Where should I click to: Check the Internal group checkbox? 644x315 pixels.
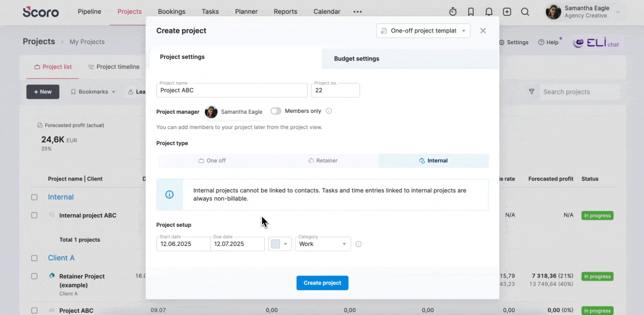[x=34, y=197]
